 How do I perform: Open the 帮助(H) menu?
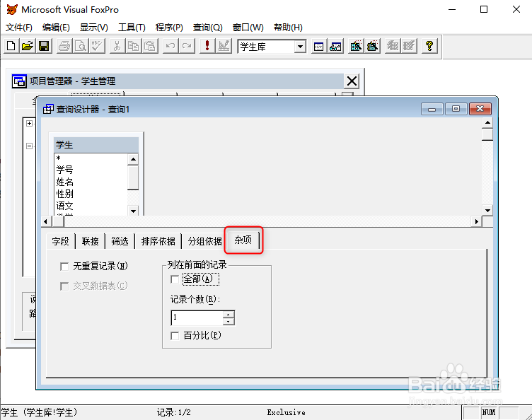pos(288,28)
